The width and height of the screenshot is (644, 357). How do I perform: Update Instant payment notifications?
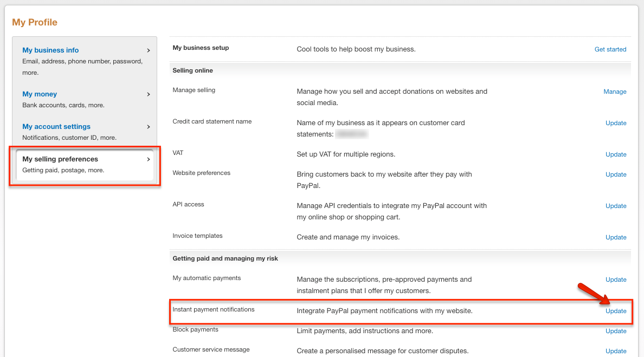tap(616, 311)
